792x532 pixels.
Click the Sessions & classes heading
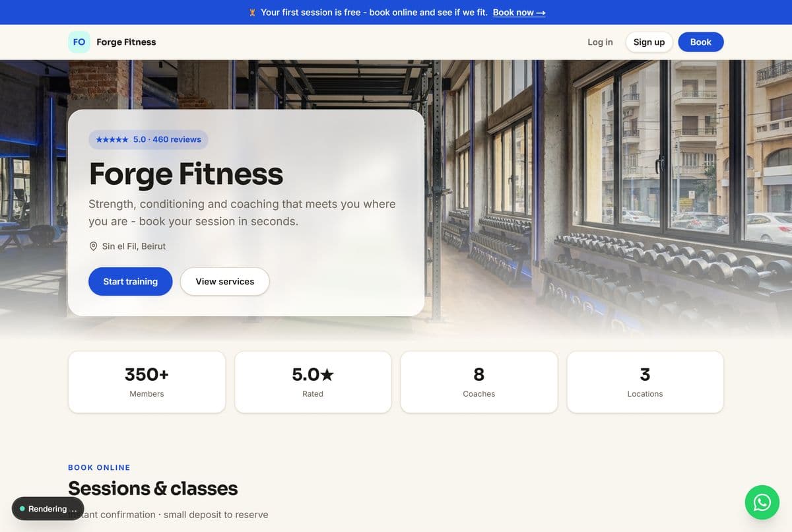tap(153, 488)
